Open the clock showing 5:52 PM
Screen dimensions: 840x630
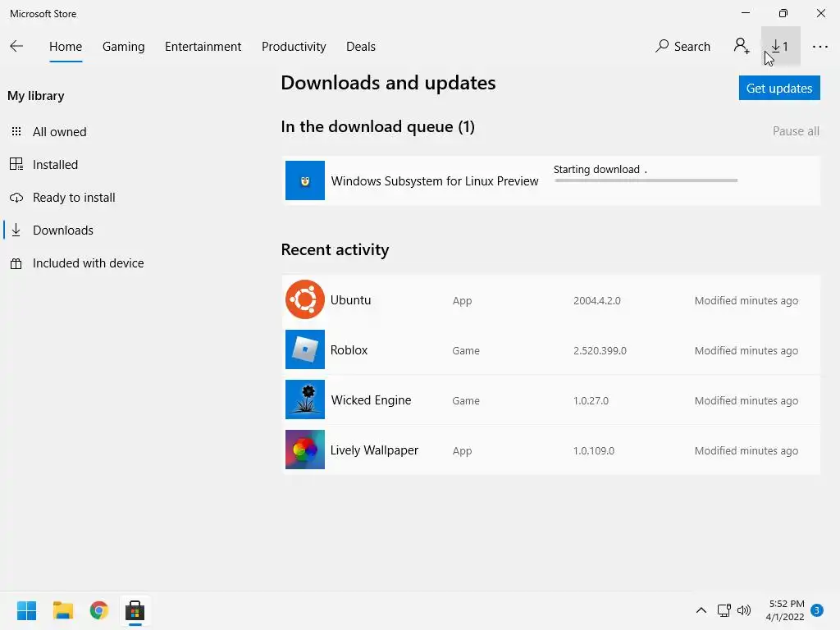(x=785, y=610)
